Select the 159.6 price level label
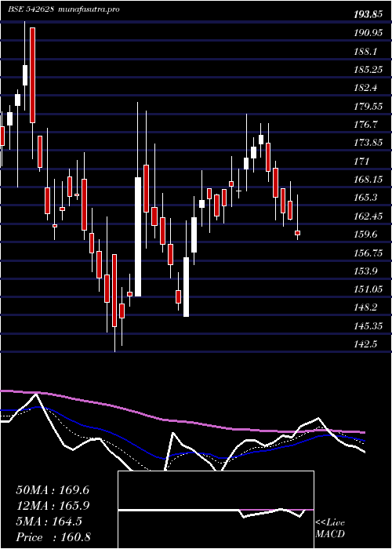This screenshot has height=549, width=392. click(x=366, y=235)
